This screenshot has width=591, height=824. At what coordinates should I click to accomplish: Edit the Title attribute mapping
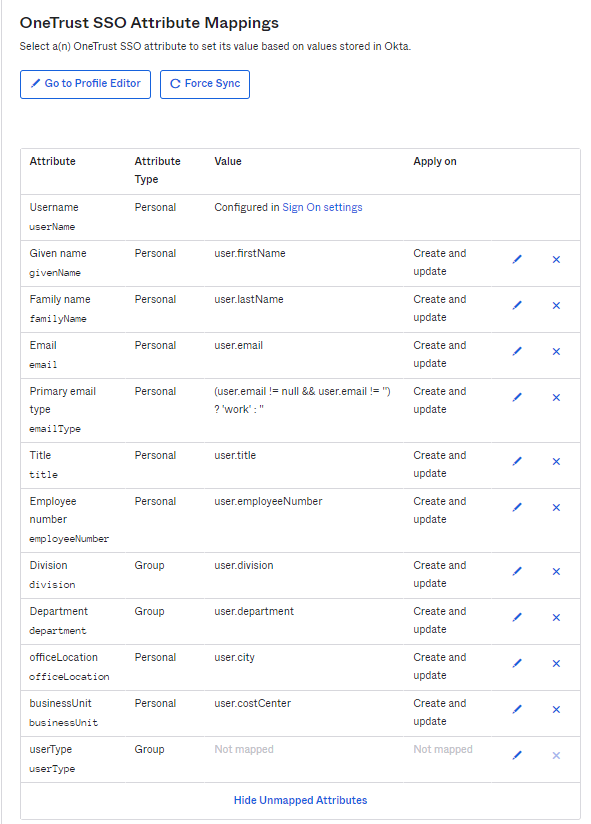pos(517,461)
